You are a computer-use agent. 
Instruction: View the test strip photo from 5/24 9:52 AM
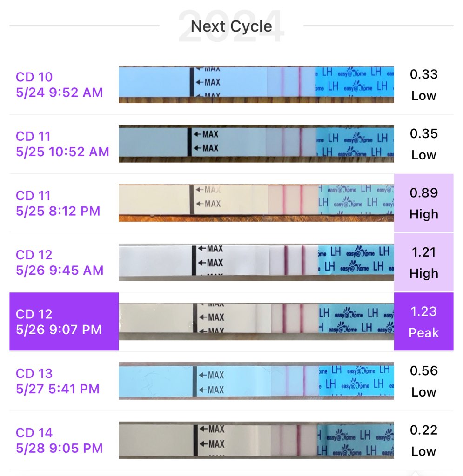point(256,82)
